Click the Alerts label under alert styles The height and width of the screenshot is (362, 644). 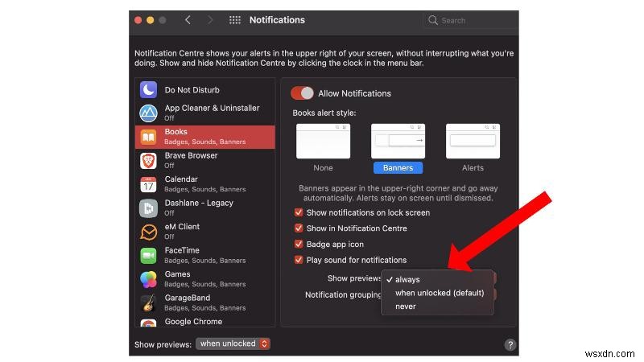click(473, 168)
